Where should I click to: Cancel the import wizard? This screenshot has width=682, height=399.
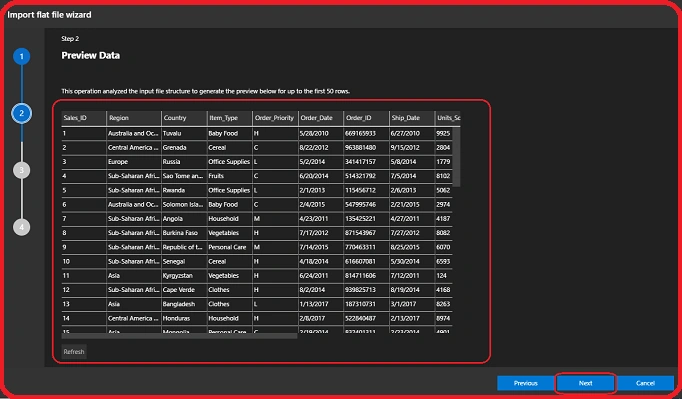(645, 383)
